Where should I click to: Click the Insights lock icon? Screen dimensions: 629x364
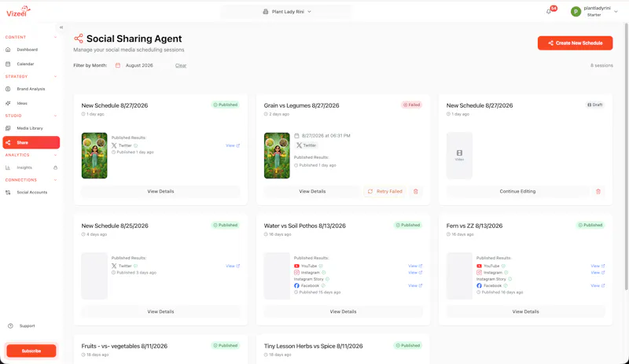[55, 167]
